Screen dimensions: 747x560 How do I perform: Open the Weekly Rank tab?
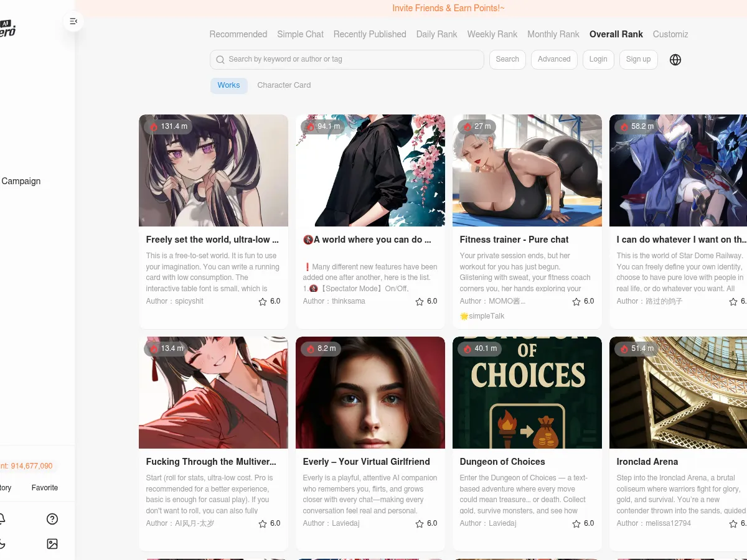[x=492, y=34]
